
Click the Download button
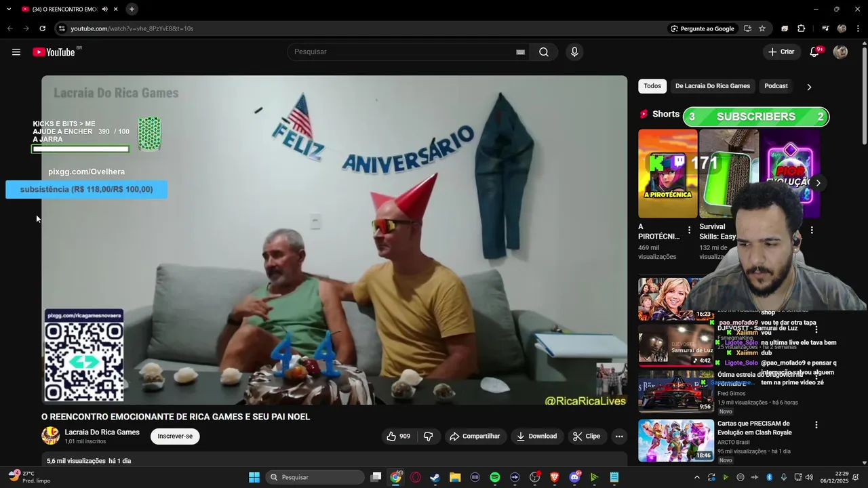(x=536, y=436)
